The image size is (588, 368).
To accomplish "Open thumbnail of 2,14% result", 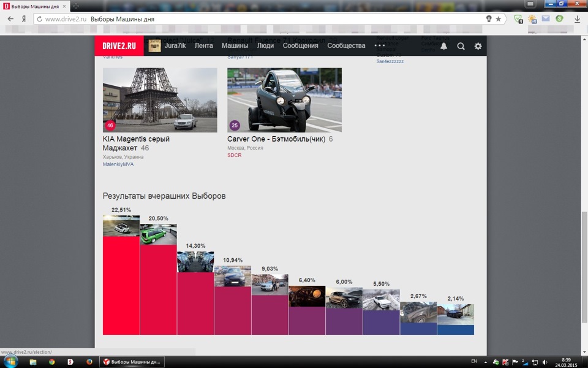I will 455,314.
